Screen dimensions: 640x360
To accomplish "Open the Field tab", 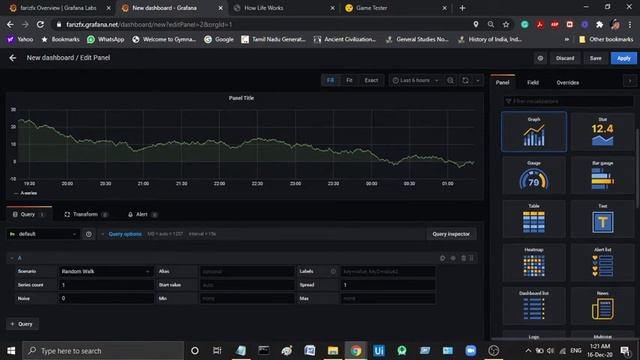I will point(533,82).
